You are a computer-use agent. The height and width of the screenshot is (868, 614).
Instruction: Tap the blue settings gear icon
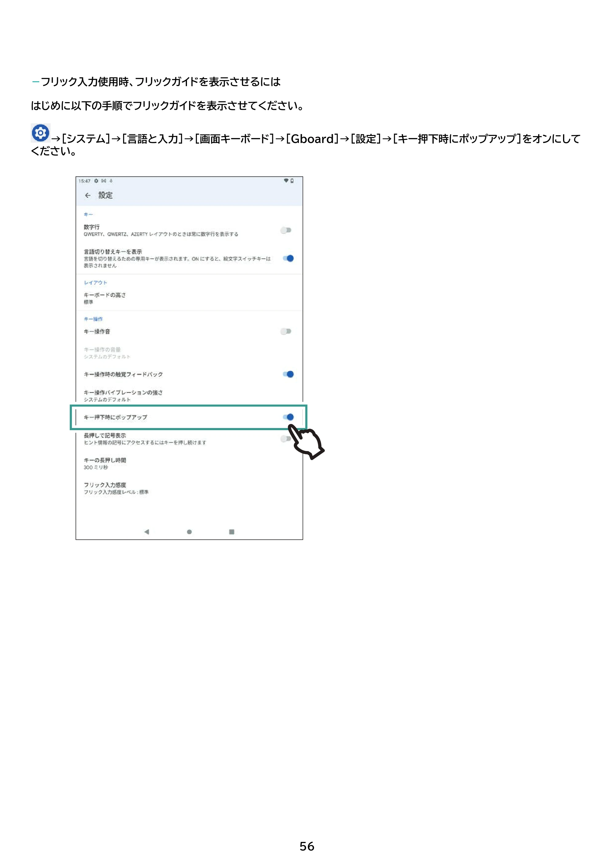coord(41,133)
